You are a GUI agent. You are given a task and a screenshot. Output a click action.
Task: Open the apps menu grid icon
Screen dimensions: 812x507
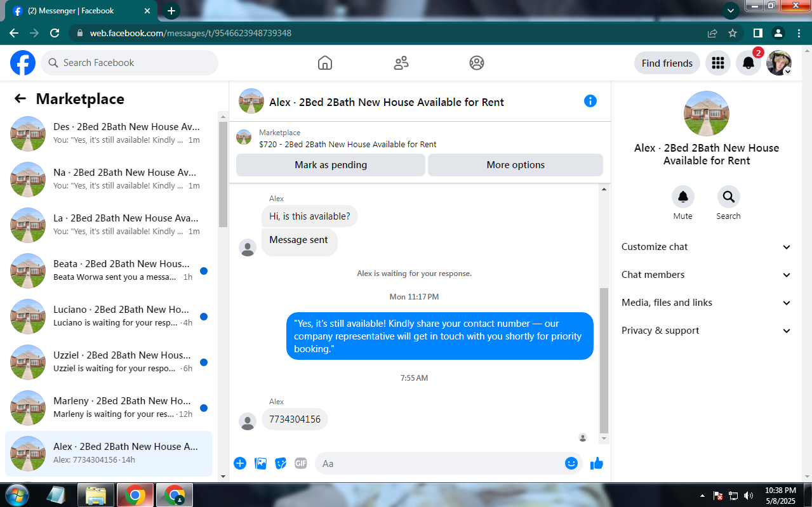718,63
